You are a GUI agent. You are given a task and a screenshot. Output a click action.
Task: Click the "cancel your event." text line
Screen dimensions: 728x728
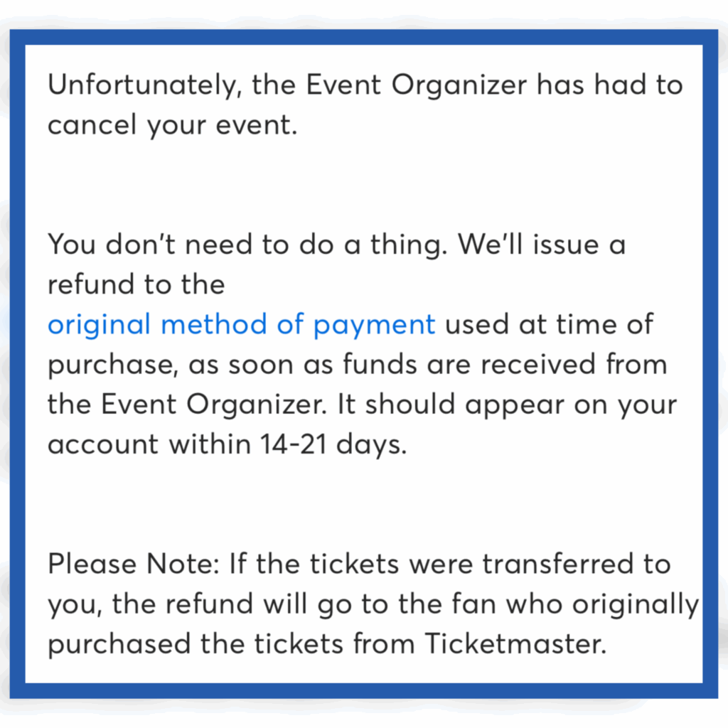point(171,126)
